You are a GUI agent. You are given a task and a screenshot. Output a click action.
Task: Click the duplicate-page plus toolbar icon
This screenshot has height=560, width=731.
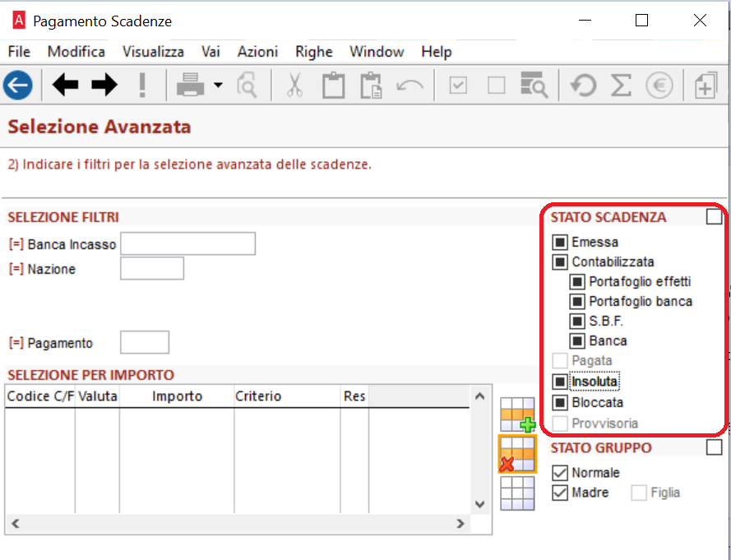706,86
